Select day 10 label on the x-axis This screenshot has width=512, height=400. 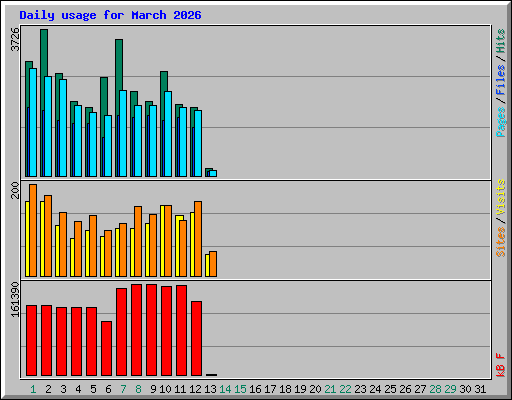pyautogui.click(x=165, y=389)
